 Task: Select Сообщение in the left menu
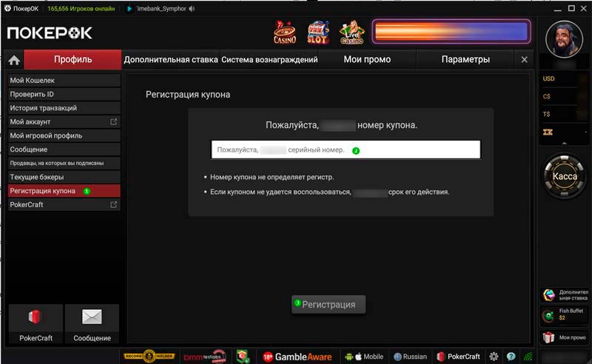64,149
